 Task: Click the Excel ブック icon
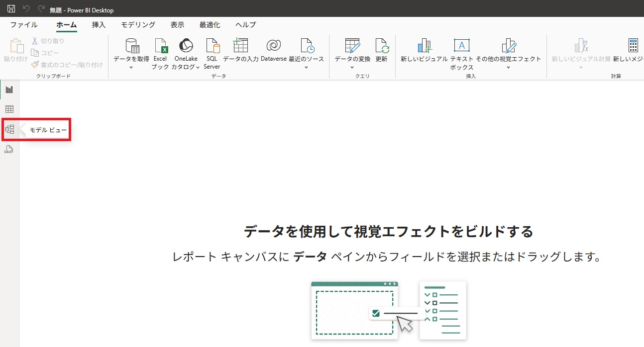click(161, 46)
